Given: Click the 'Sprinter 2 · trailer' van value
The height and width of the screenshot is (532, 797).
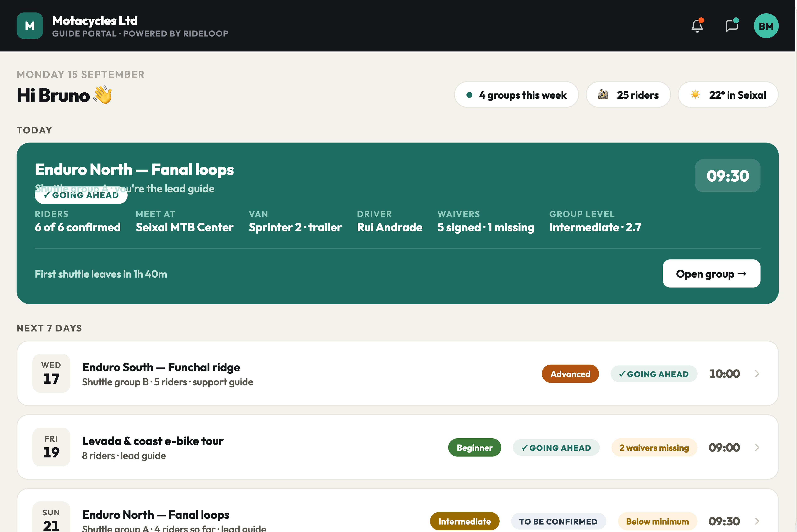Looking at the screenshot, I should (x=295, y=227).
